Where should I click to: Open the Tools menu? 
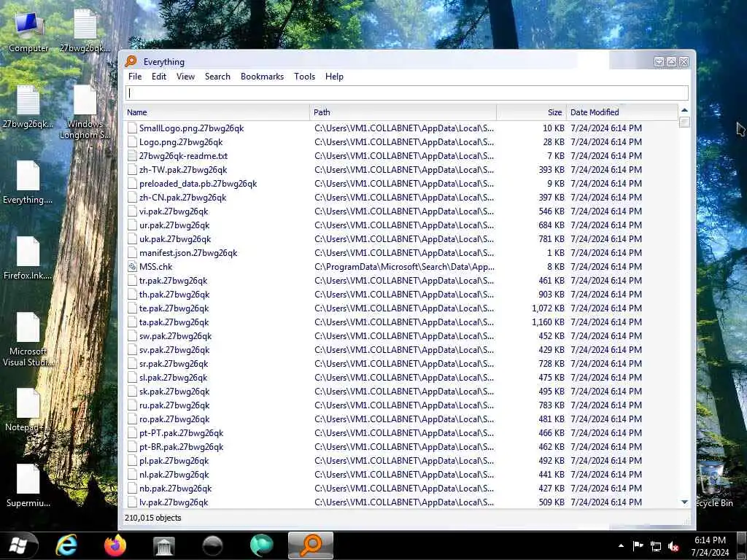pos(304,77)
